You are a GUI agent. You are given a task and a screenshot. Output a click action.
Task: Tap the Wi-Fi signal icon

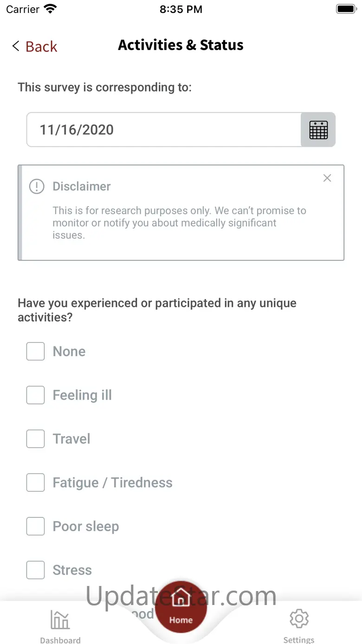pos(50,9)
